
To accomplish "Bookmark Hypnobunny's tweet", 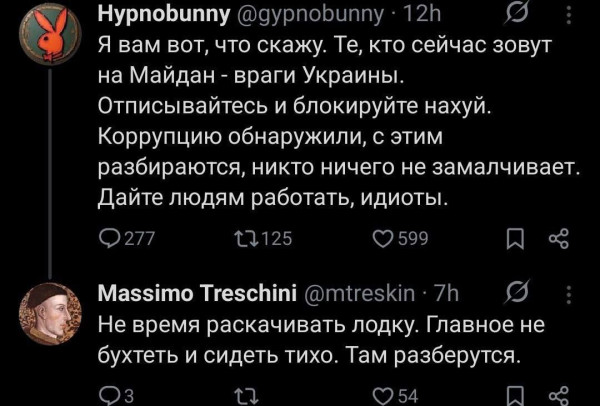I will (515, 240).
